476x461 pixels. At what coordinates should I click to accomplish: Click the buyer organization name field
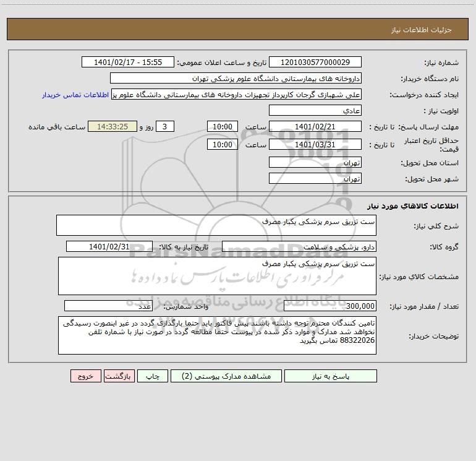coord(236,79)
